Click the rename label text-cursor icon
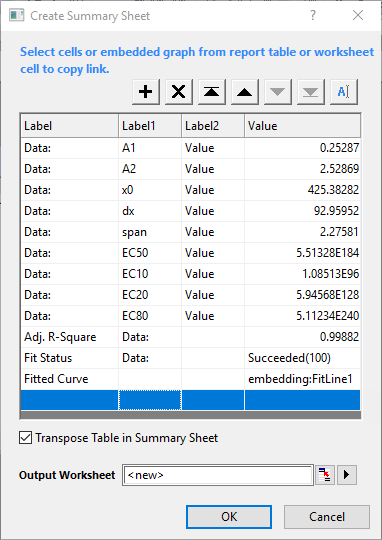 click(344, 92)
